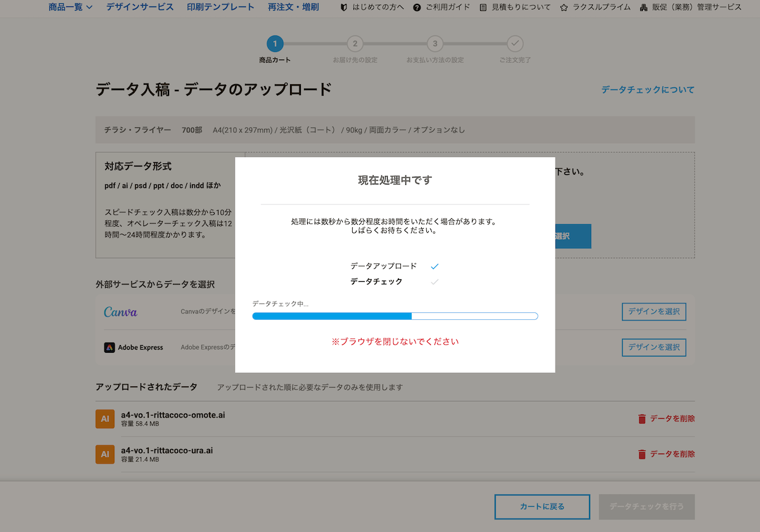Open 印刷テンプレート in top navigation
Image resolution: width=760 pixels, height=532 pixels.
pos(220,7)
